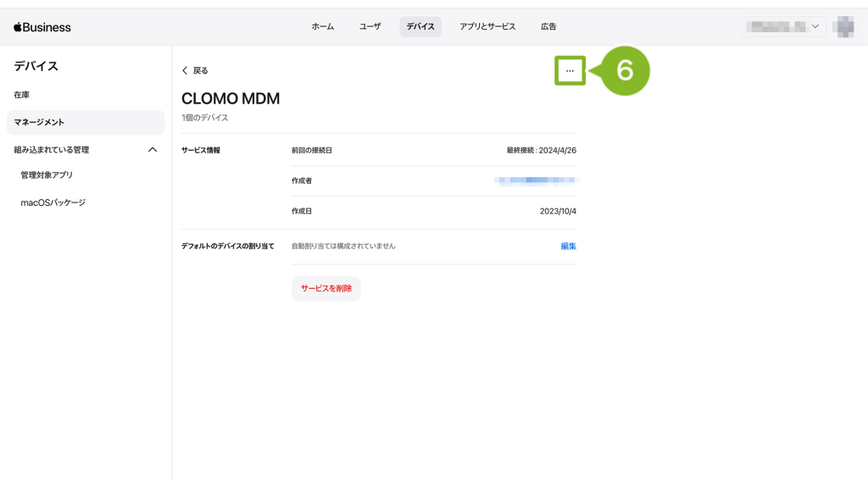Open the blurred user avatar in header
This screenshot has height=488, width=868.
tap(843, 27)
